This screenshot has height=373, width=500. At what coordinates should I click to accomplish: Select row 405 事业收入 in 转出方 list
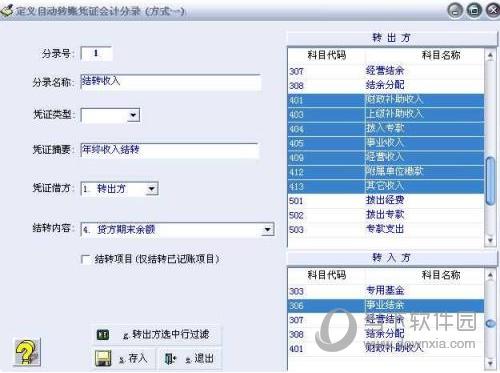[x=386, y=143]
